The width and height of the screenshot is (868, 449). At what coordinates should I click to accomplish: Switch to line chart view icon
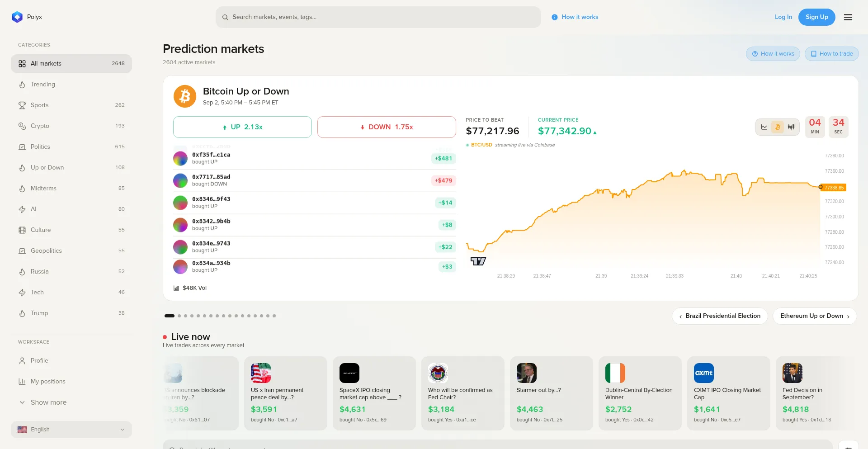[x=764, y=127]
